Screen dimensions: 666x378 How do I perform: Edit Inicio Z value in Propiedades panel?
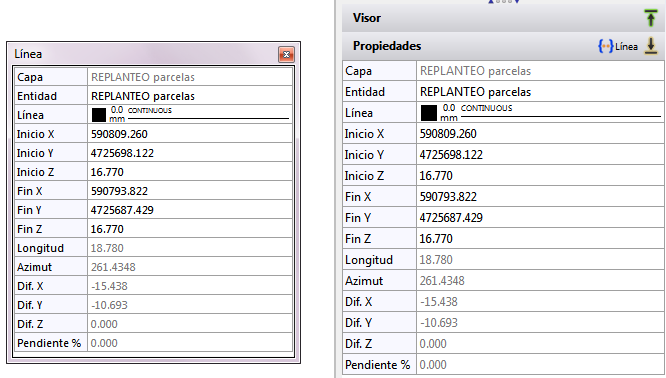coord(540,176)
